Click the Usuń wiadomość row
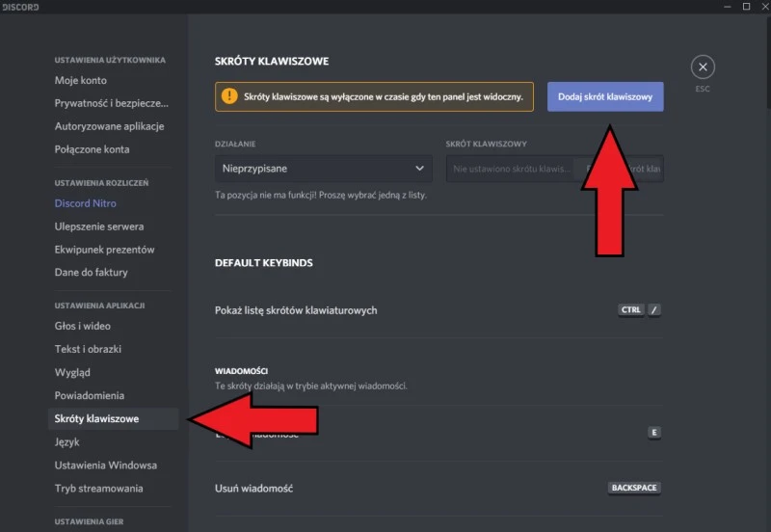 [x=439, y=489]
